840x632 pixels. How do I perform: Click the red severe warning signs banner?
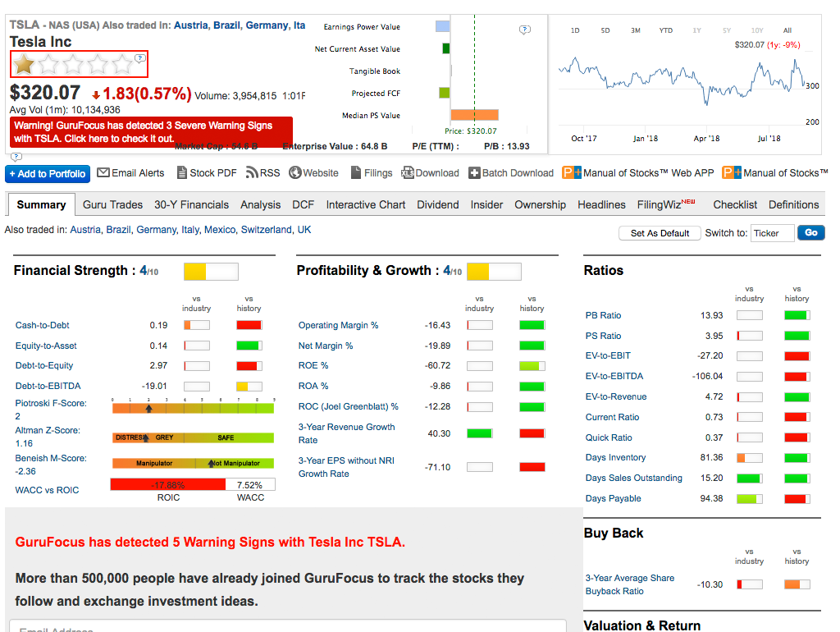(151, 132)
